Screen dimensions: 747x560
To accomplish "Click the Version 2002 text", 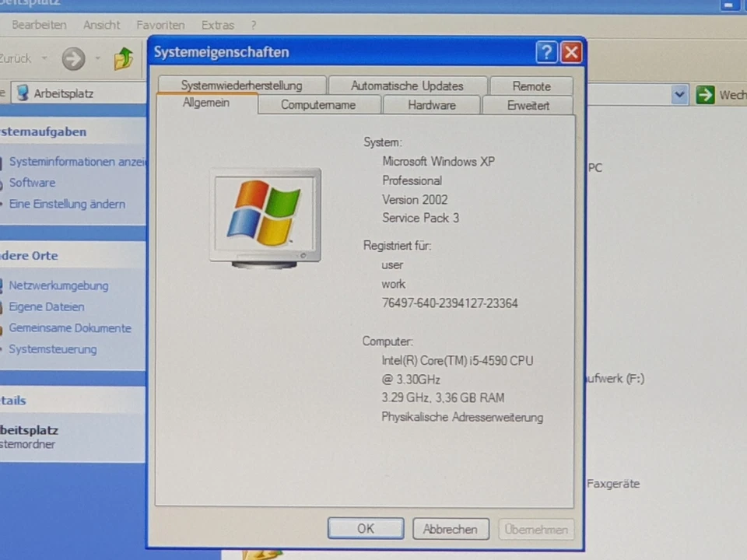I will pos(415,200).
